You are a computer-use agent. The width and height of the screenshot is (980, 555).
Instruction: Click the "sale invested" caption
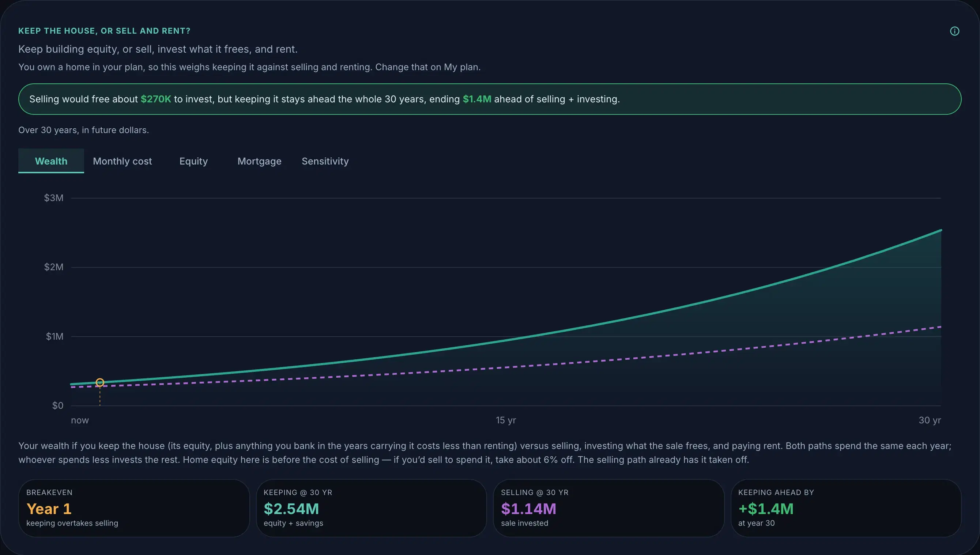524,523
